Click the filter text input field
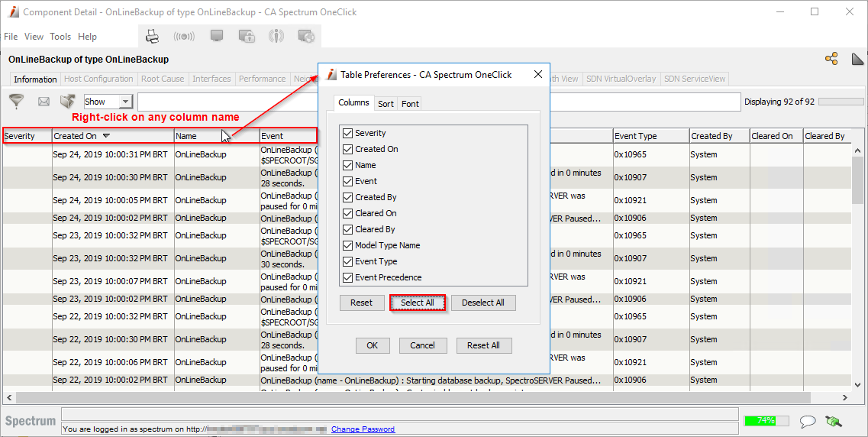868x437 pixels. pyautogui.click(x=227, y=102)
